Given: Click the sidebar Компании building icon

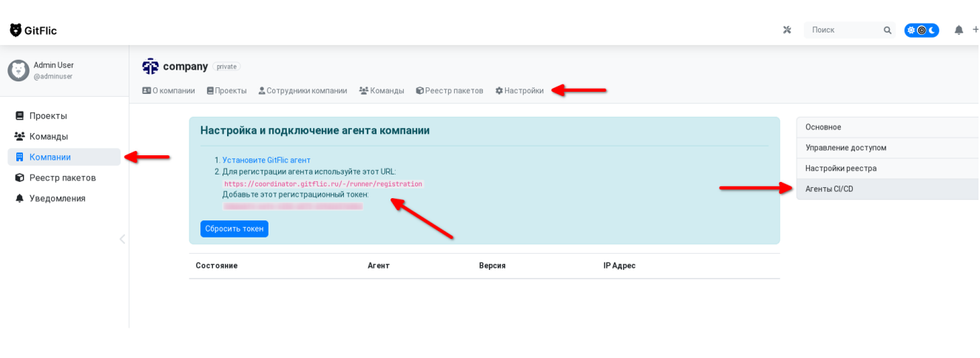Looking at the screenshot, I should pos(20,157).
